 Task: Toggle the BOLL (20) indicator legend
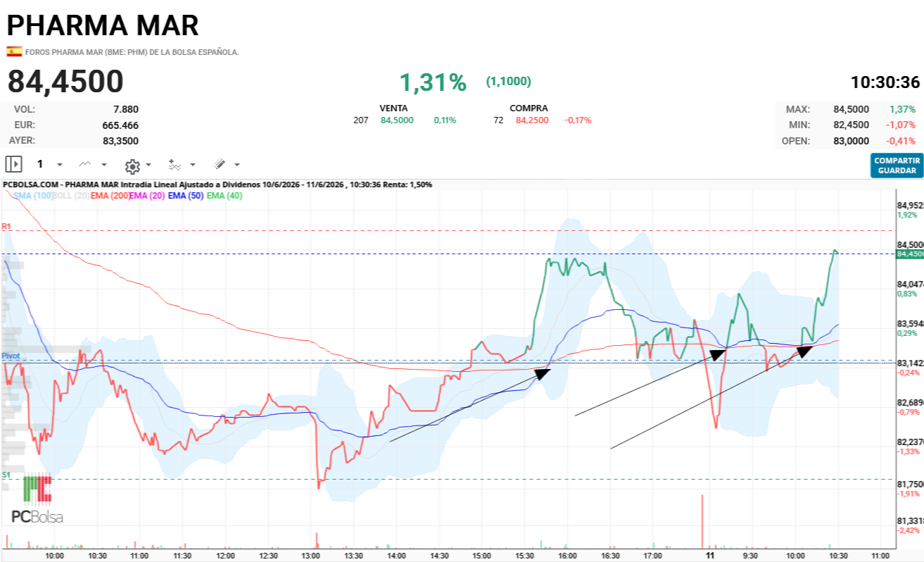(x=71, y=196)
